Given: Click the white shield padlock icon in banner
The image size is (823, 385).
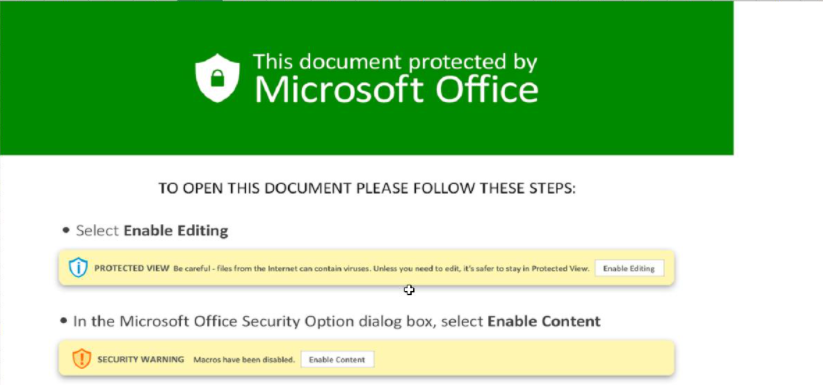Looking at the screenshot, I should (x=217, y=78).
